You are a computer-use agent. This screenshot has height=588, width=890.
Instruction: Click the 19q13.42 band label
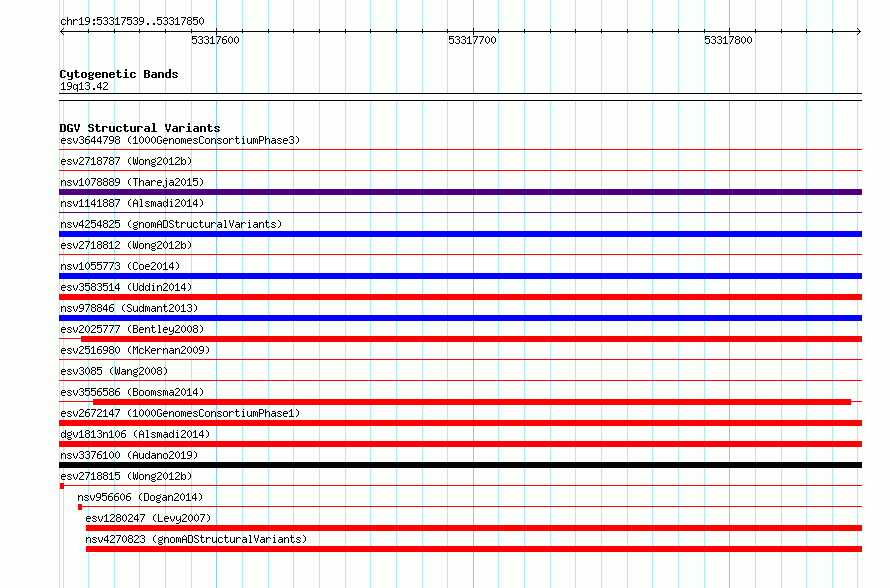click(84, 86)
